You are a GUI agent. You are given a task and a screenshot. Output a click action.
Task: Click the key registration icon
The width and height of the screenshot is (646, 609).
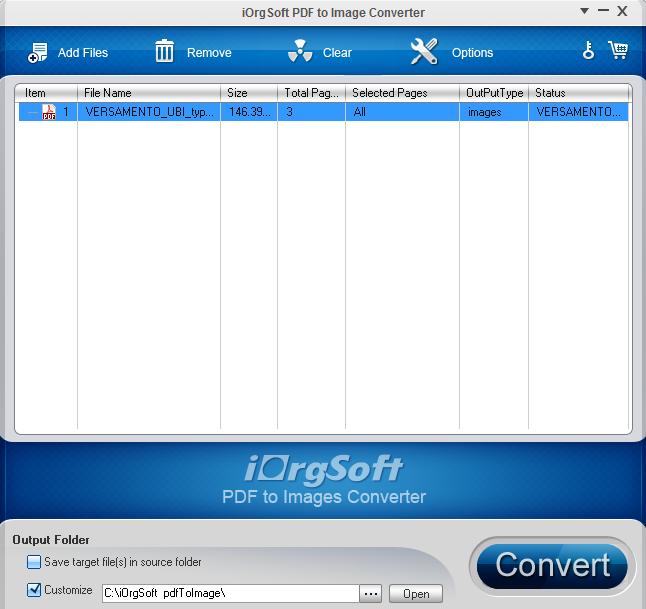[588, 50]
